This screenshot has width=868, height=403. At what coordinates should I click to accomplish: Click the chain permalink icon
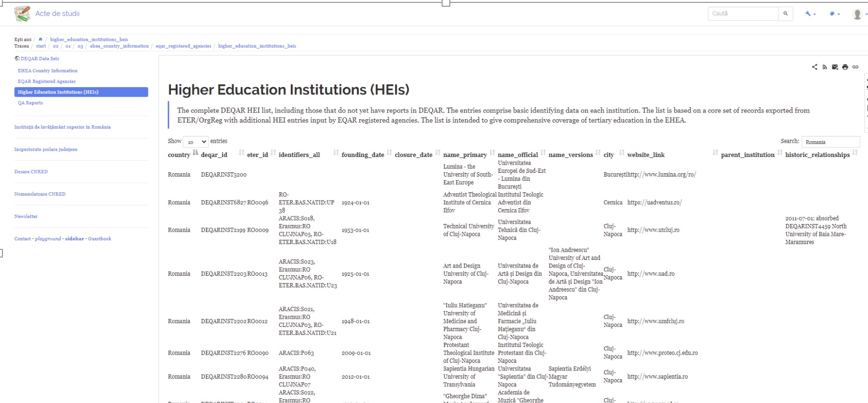pyautogui.click(x=855, y=67)
